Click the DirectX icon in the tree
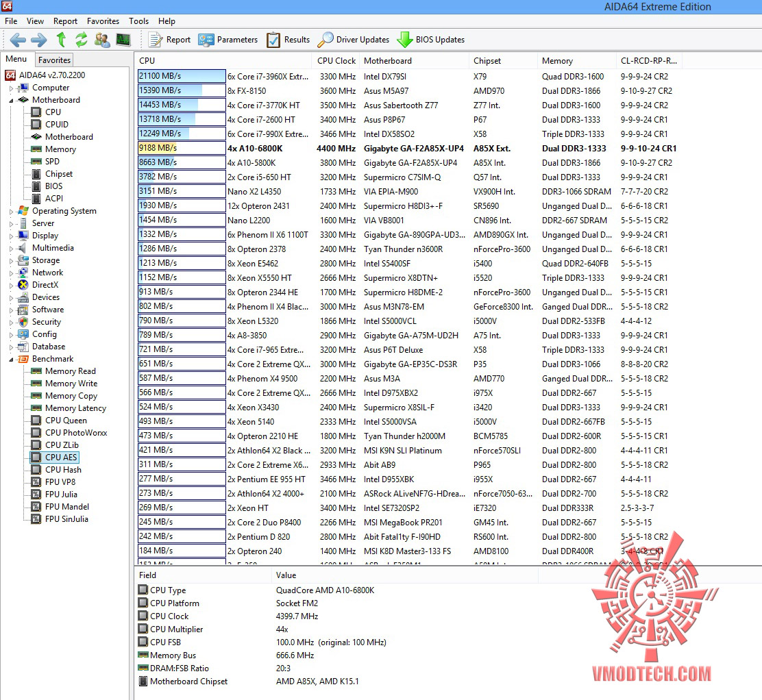 [x=23, y=285]
